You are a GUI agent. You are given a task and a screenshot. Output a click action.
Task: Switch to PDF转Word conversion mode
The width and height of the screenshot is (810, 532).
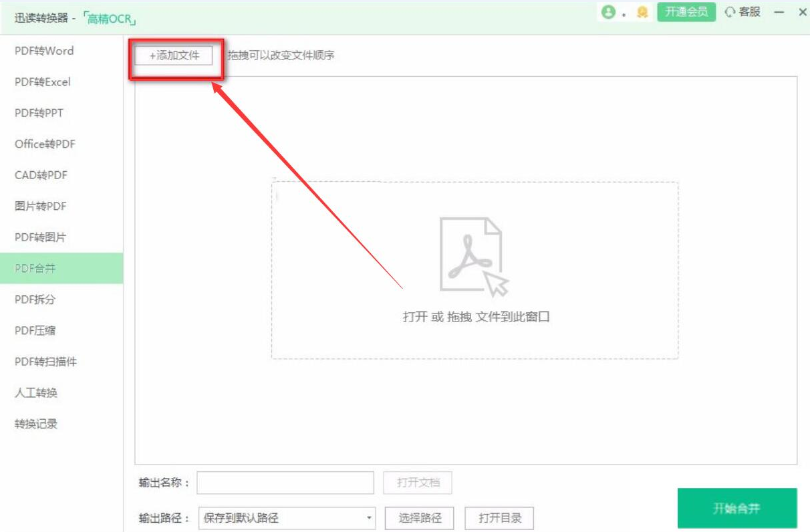pos(44,51)
